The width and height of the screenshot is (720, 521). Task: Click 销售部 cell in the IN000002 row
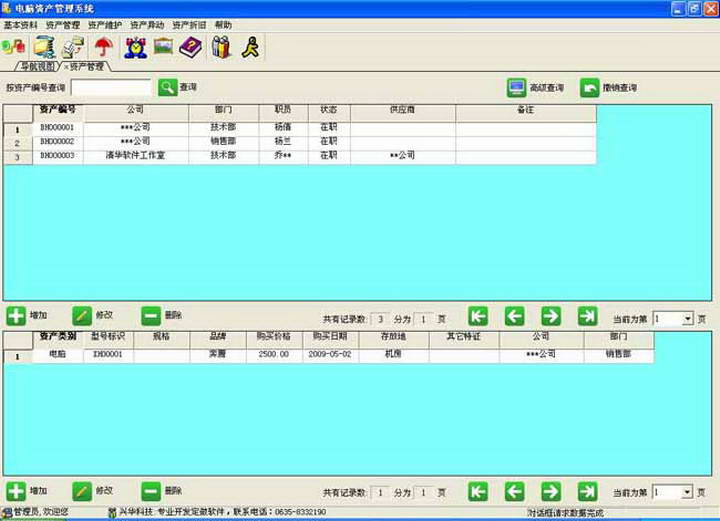224,142
